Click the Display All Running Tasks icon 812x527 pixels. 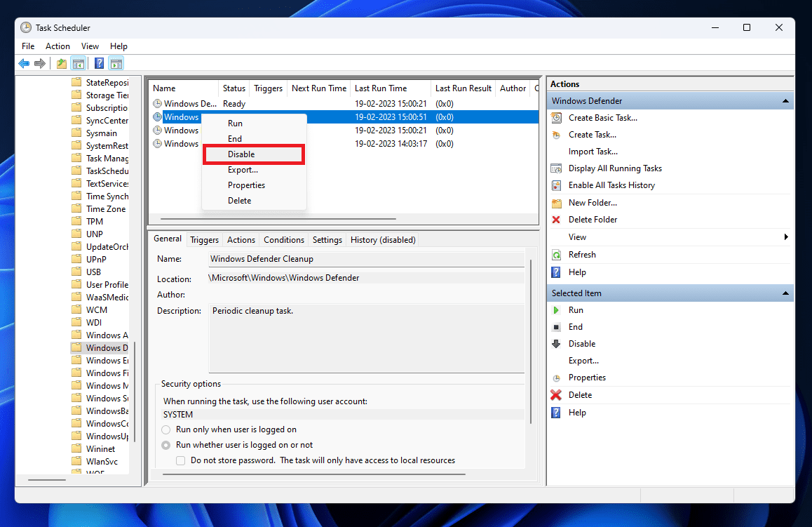(556, 168)
